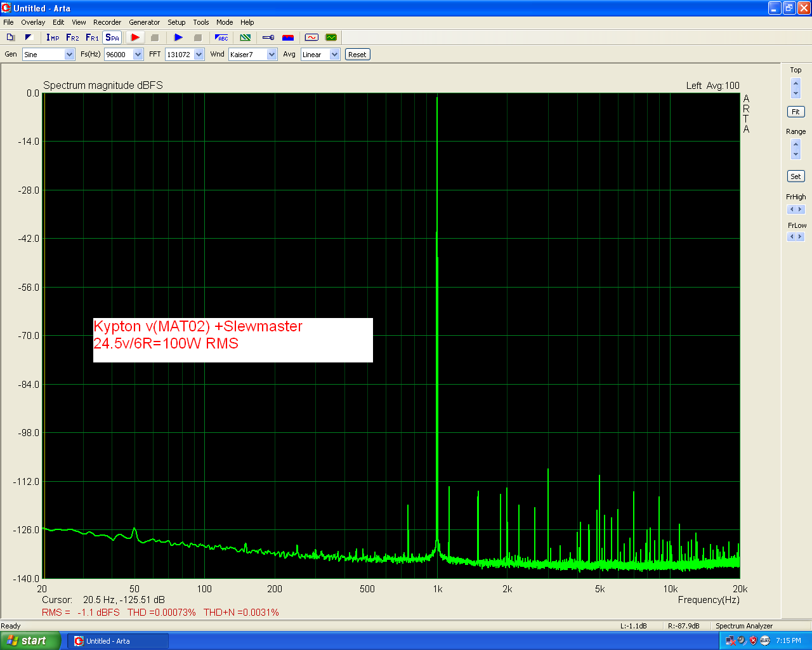Image resolution: width=812 pixels, height=650 pixels.
Task: Switch to FR2 dual-channel frequency response mode
Action: coord(72,37)
